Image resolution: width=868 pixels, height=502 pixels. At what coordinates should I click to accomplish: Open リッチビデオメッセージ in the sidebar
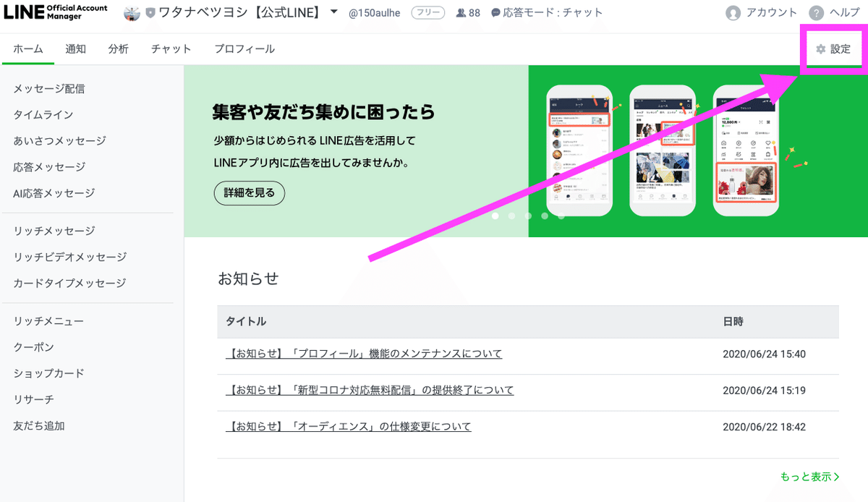(70, 258)
